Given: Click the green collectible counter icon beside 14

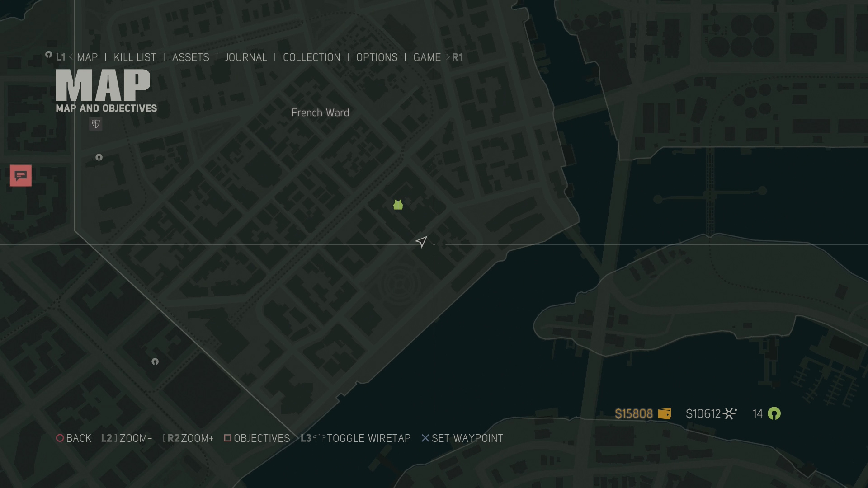Looking at the screenshot, I should point(774,413).
